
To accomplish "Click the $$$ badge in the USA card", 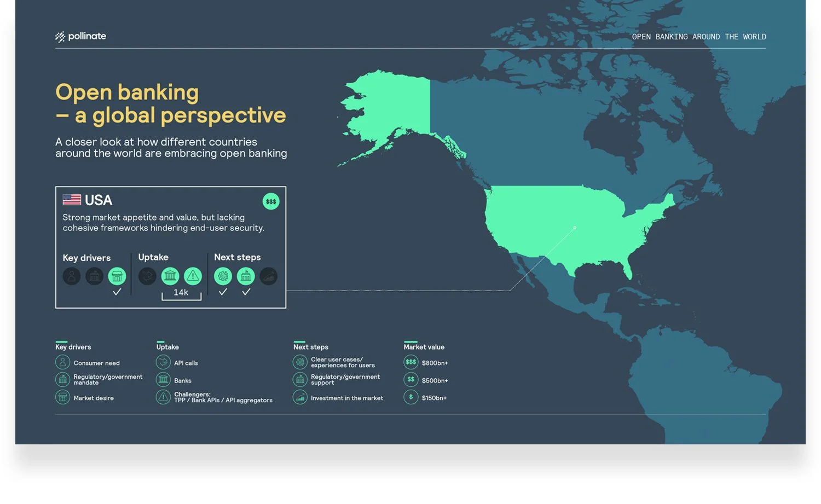I will (x=271, y=201).
